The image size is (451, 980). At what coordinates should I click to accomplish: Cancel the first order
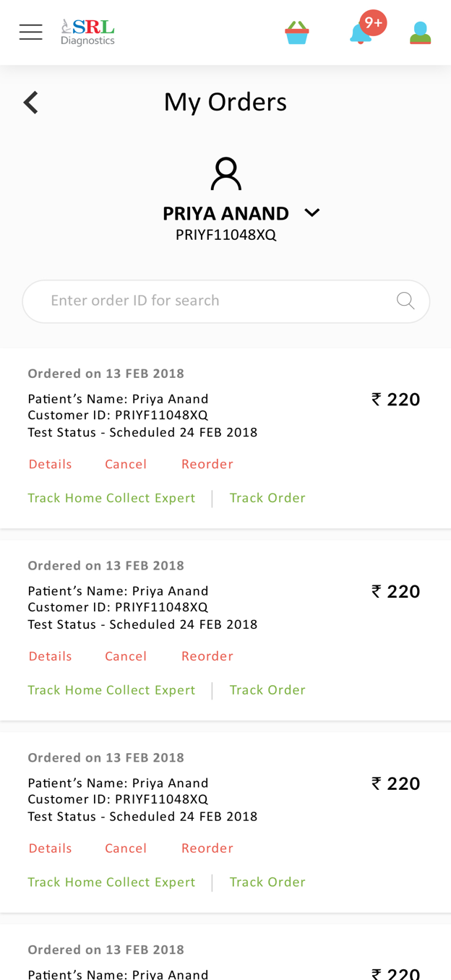pos(126,464)
